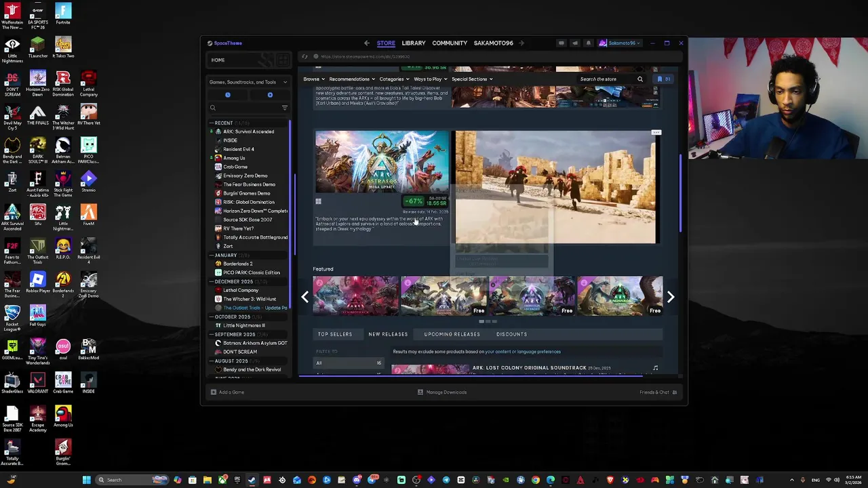The image size is (868, 488).
Task: Select the DISCOUNTS tab
Action: pos(511,334)
